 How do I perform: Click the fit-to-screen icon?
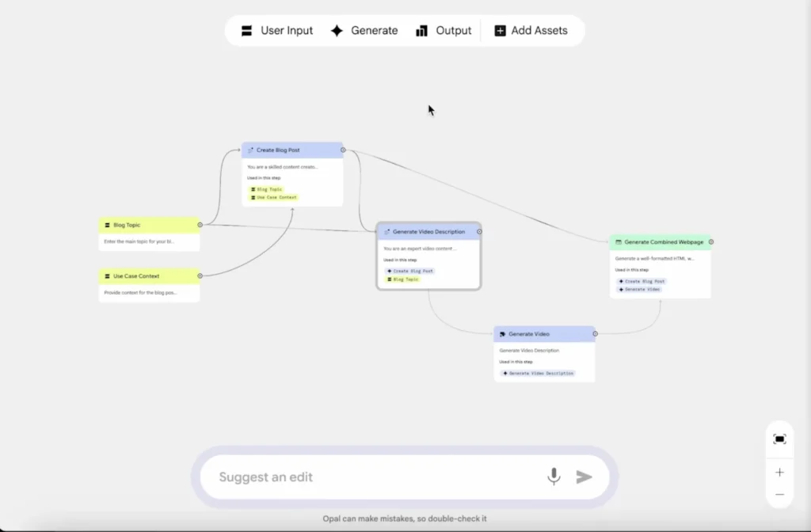(779, 439)
